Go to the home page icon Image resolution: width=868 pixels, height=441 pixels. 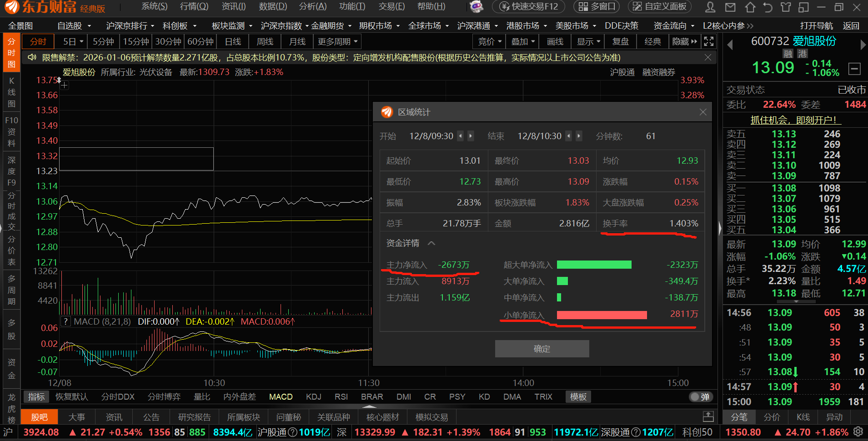click(x=750, y=7)
